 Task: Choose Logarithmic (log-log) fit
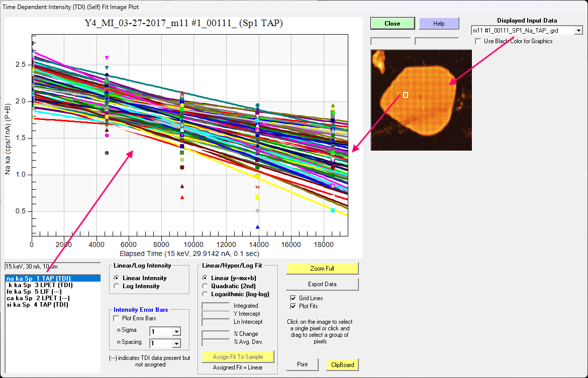[x=205, y=294]
